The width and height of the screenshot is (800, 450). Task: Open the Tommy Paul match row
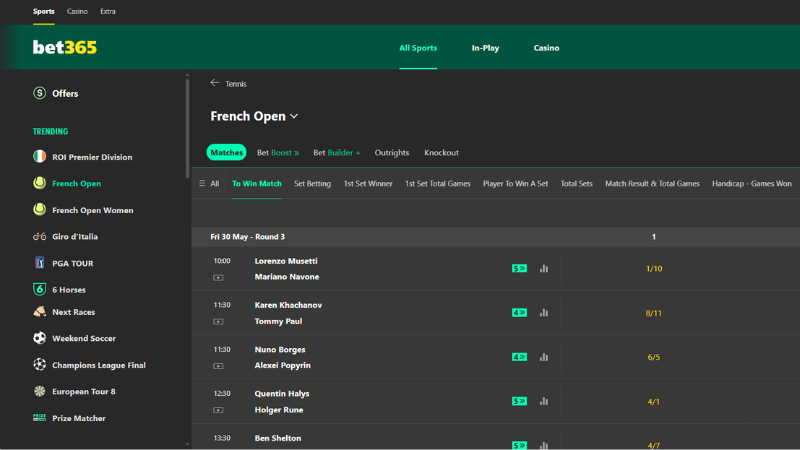coord(278,321)
